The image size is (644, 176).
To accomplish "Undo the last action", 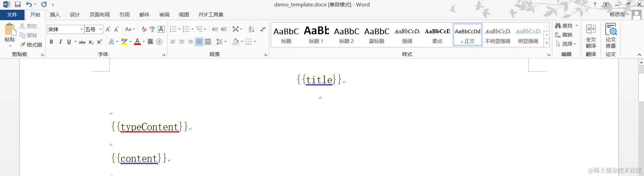I will pos(29,4).
